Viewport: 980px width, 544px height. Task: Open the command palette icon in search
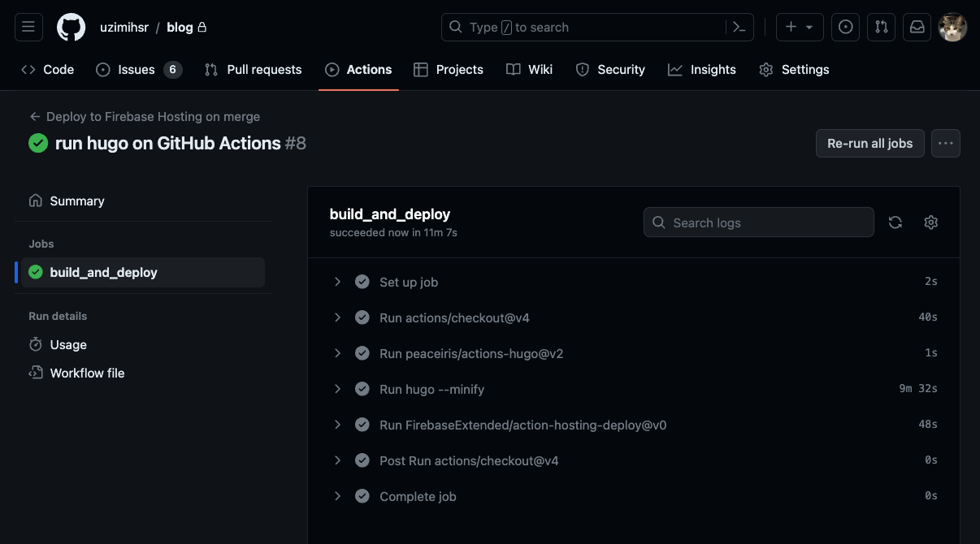click(x=739, y=27)
